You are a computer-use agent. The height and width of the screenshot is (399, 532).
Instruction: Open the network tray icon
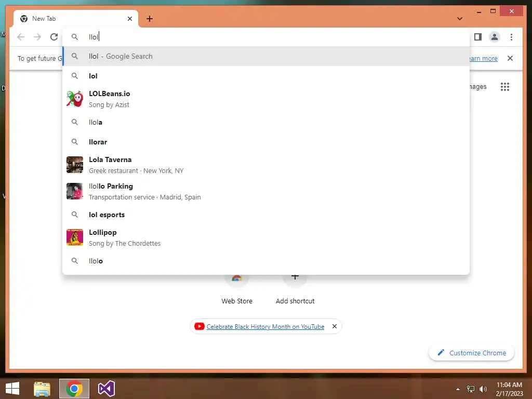click(x=471, y=389)
